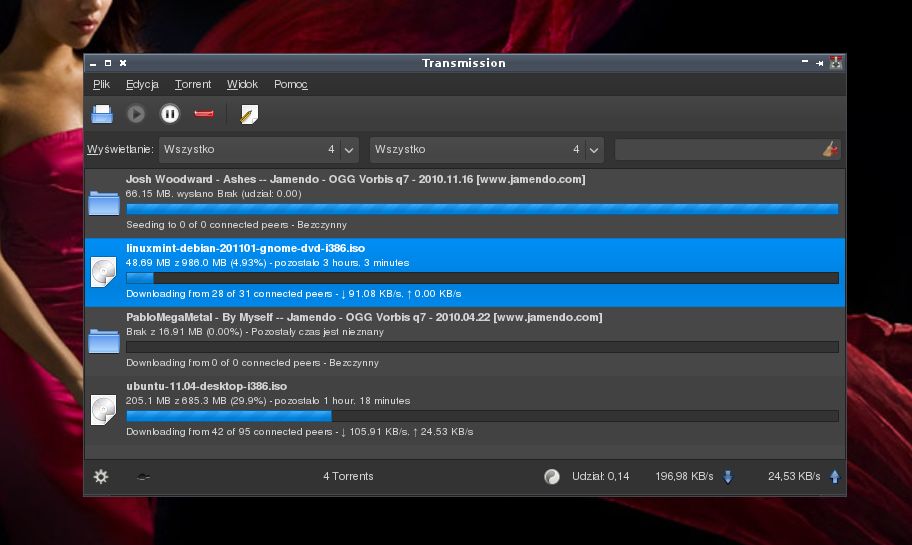Select the linuxmint-debian-201101-gnome-dvd-i386.iso torrent
The height and width of the screenshot is (545, 912).
(465, 272)
